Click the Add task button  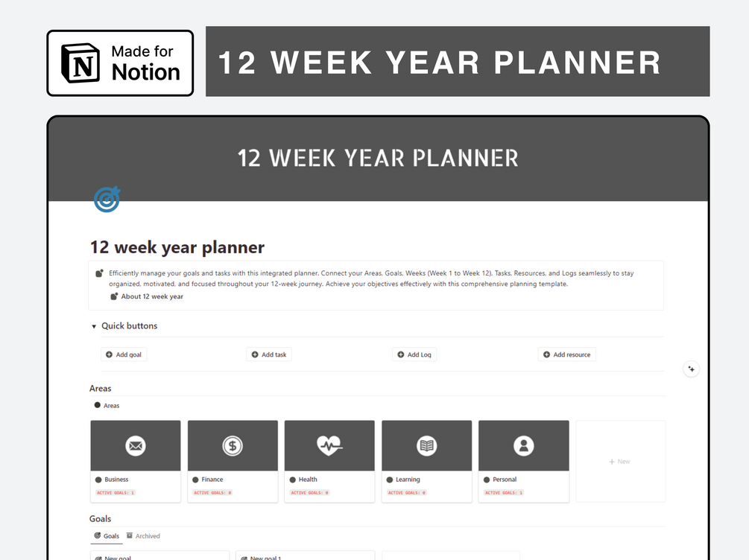269,354
